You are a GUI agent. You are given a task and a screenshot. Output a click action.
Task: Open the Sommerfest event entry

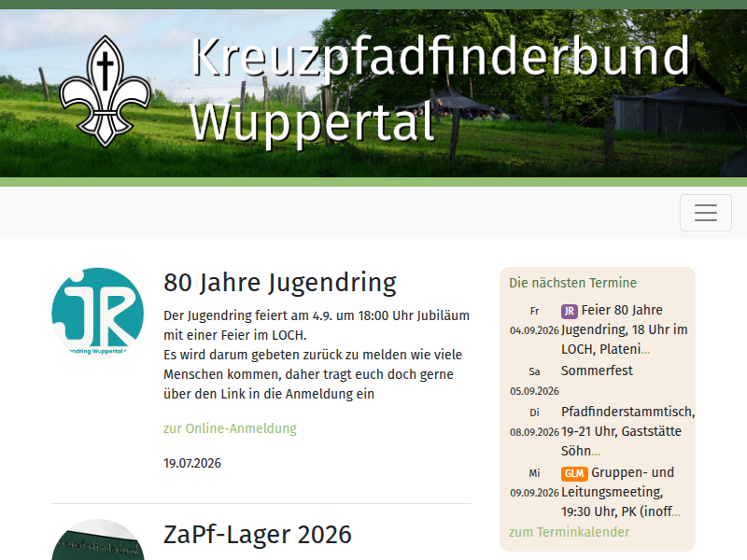[x=597, y=371]
